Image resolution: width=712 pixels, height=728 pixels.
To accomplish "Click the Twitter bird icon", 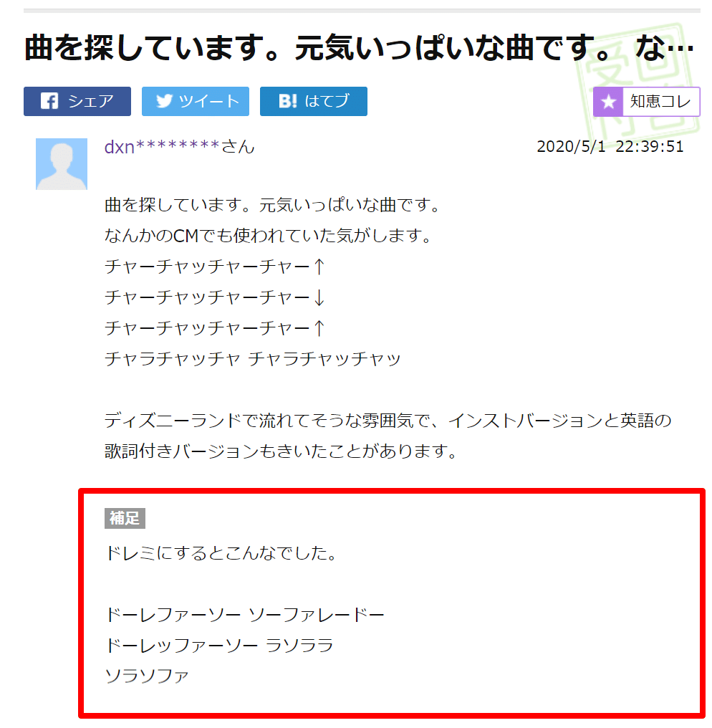I will [164, 101].
